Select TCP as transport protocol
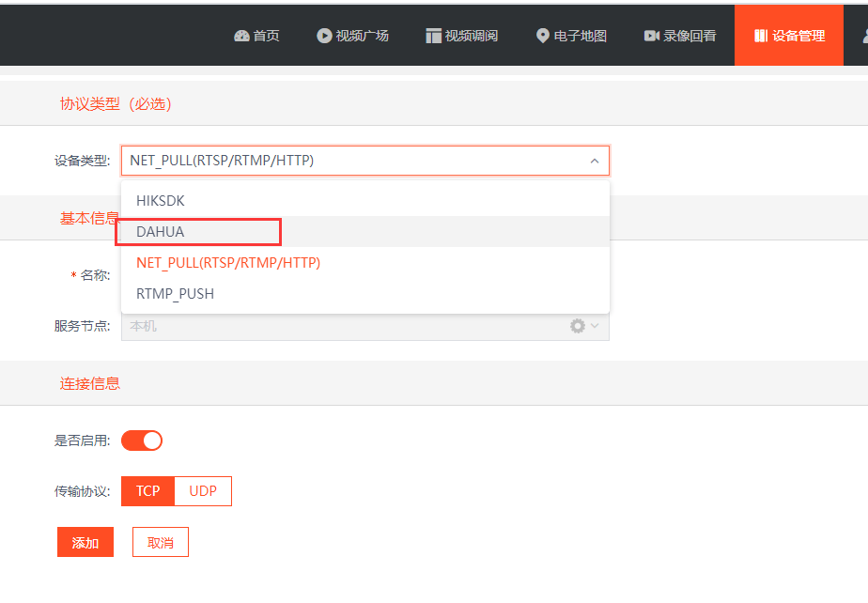Screen dimensions: 868x603 click(147, 491)
